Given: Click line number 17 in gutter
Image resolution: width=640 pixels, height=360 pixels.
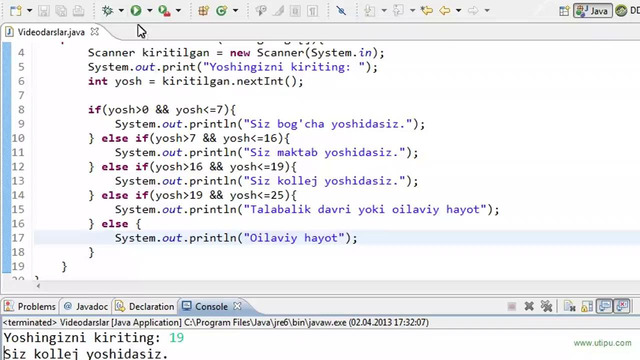Looking at the screenshot, I should (x=18, y=238).
